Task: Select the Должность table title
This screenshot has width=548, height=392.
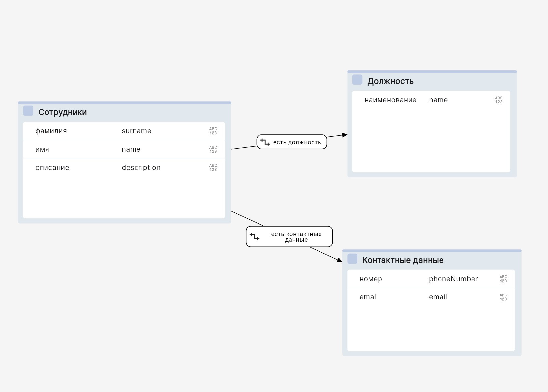Action: [390, 81]
